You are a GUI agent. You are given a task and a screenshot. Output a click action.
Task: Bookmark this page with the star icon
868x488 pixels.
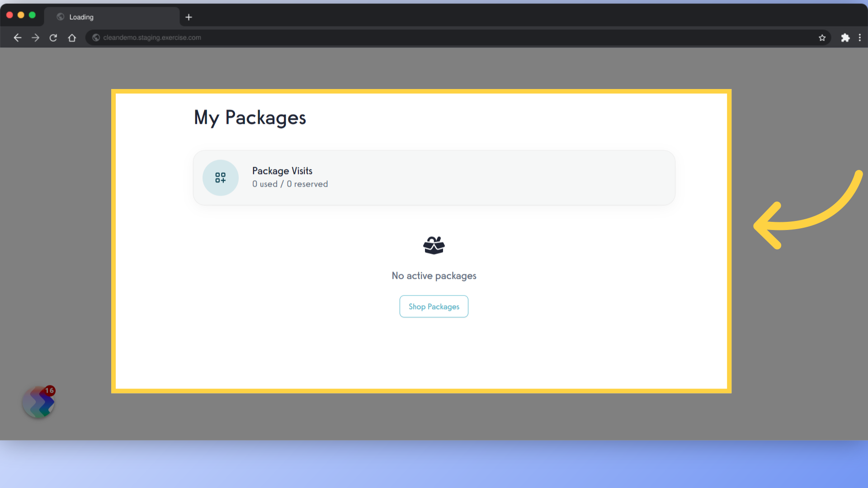822,38
